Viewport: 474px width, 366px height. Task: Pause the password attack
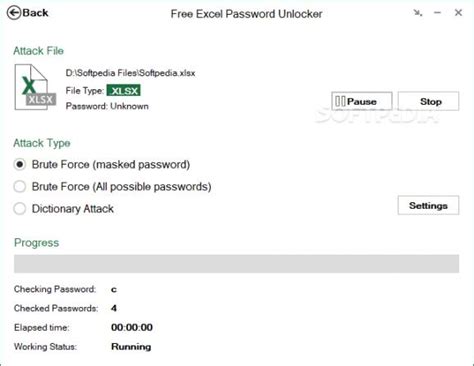tap(362, 101)
